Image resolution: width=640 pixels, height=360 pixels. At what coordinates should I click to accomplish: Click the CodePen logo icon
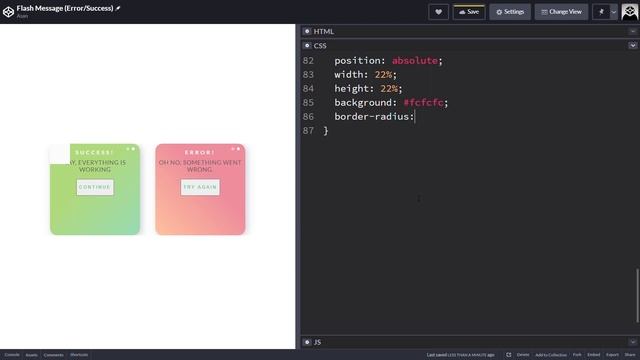pos(8,11)
